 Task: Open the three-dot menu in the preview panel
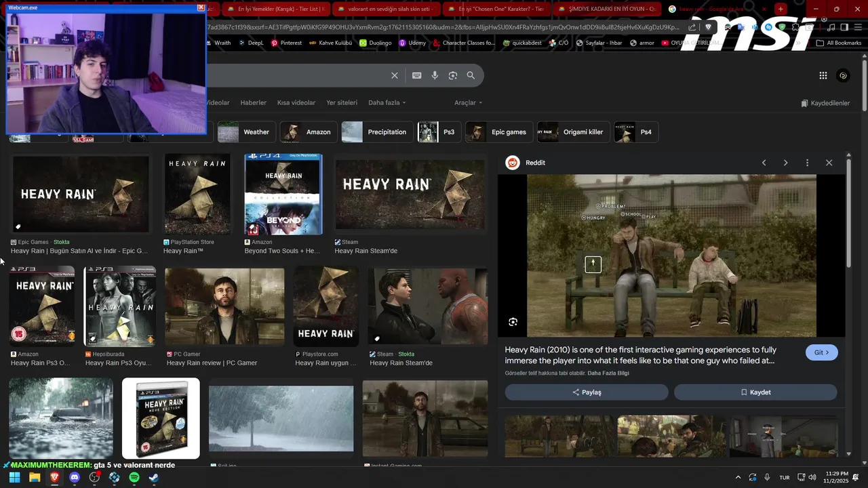click(807, 163)
